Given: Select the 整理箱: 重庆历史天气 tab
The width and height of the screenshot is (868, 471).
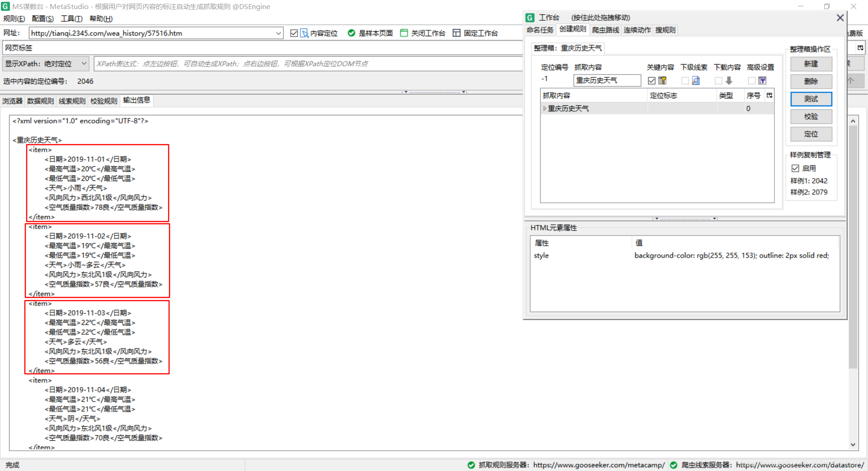Looking at the screenshot, I should [x=568, y=48].
